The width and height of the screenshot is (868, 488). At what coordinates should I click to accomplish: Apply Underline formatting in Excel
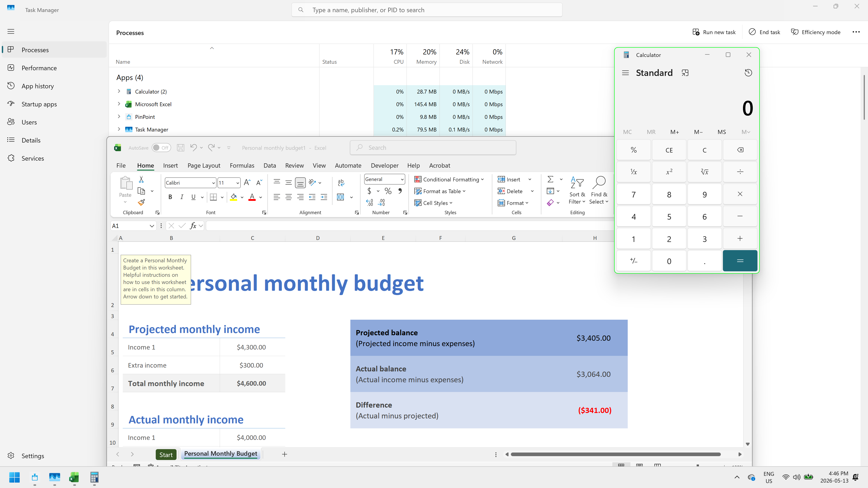pos(193,197)
